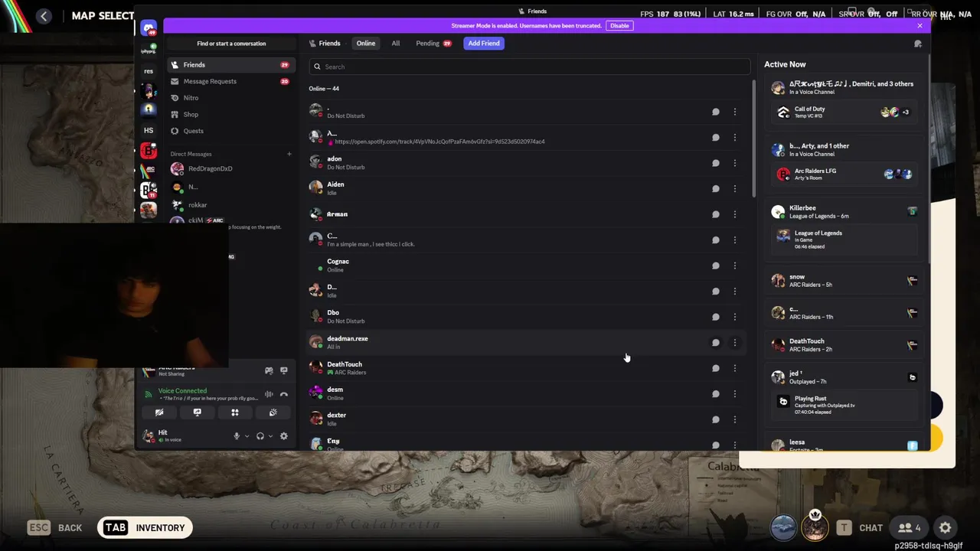Open the voice activities launcher
The height and width of the screenshot is (551, 980).
point(235,412)
